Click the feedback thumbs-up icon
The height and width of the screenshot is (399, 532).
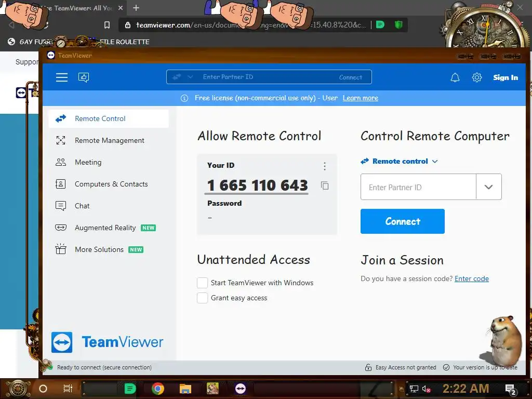coord(84,77)
